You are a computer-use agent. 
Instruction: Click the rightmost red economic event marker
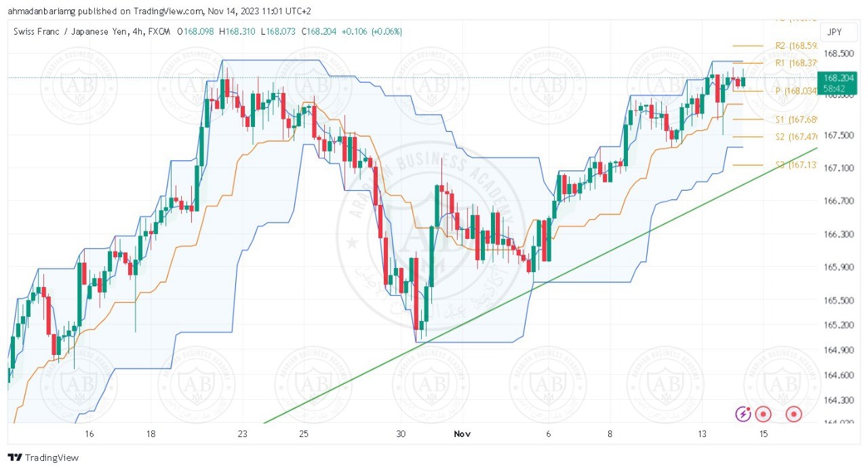click(x=793, y=413)
